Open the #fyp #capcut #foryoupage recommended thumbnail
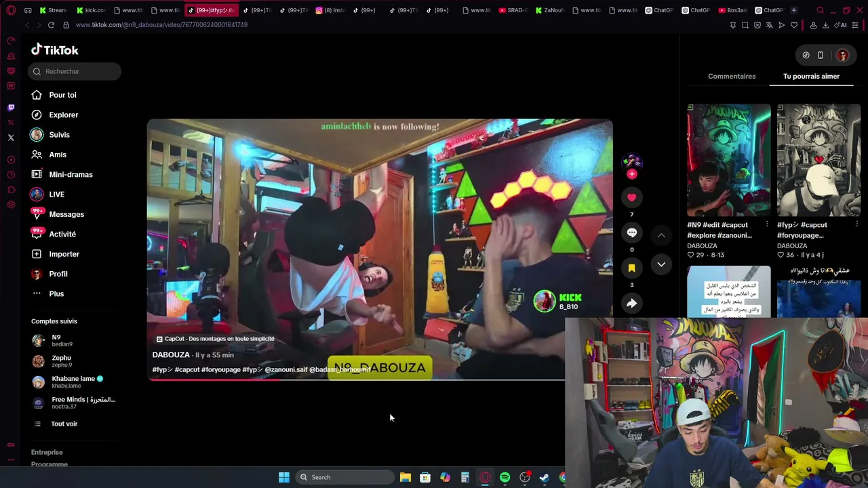The image size is (868, 488). (x=818, y=160)
